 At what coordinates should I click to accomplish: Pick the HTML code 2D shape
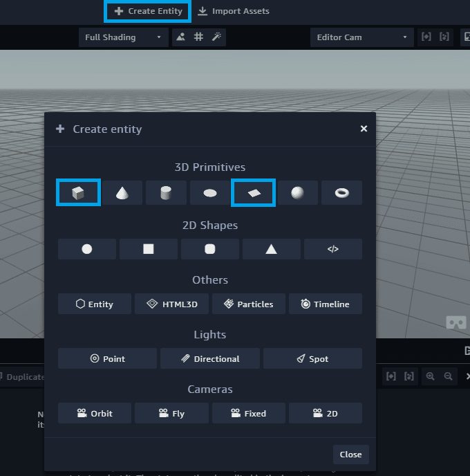tap(332, 249)
